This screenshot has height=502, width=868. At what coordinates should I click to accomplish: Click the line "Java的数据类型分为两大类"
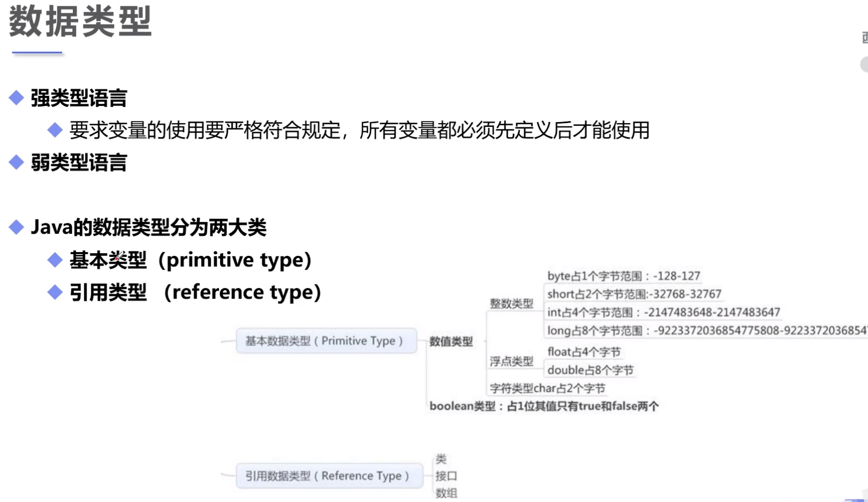point(148,227)
